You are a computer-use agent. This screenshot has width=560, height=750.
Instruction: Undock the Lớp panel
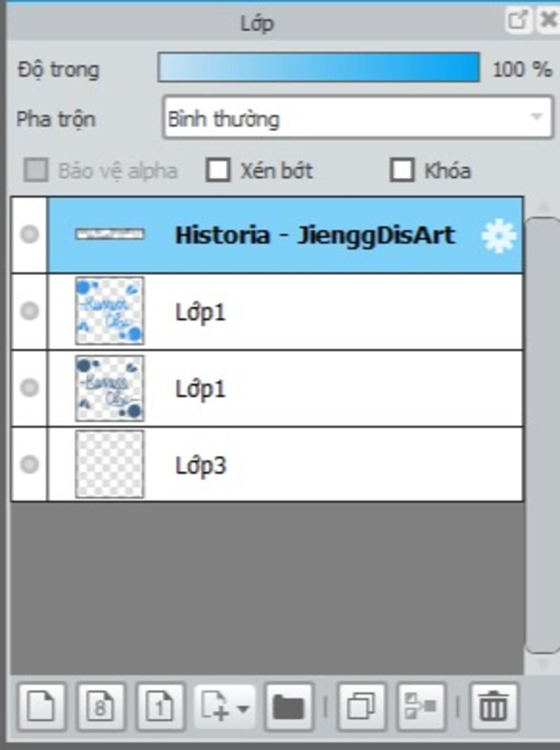(x=517, y=21)
